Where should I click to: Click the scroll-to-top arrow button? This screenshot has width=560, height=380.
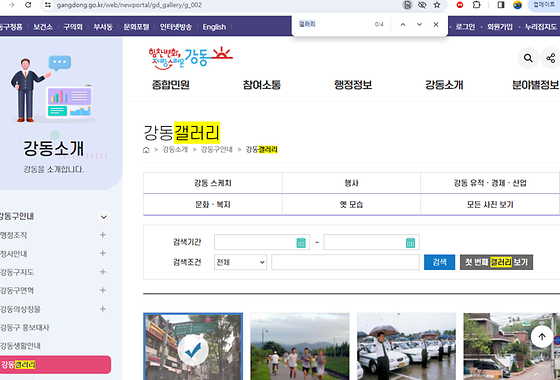tap(542, 336)
